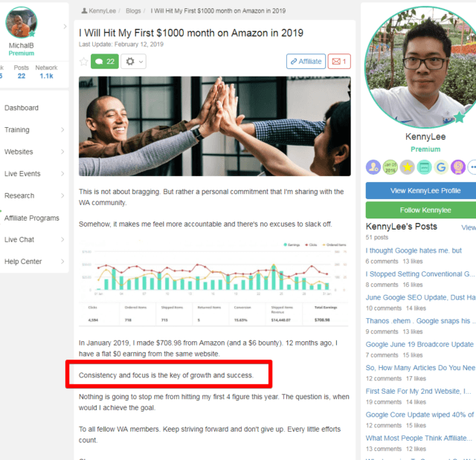Expand the arrow next to MichalB avatar
Viewport: 476px width, 460px height.
(65, 27)
